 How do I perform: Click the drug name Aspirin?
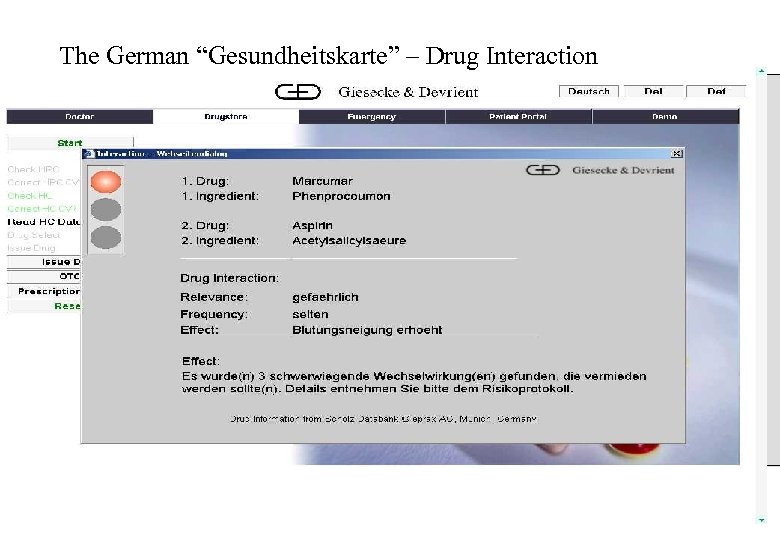click(312, 225)
